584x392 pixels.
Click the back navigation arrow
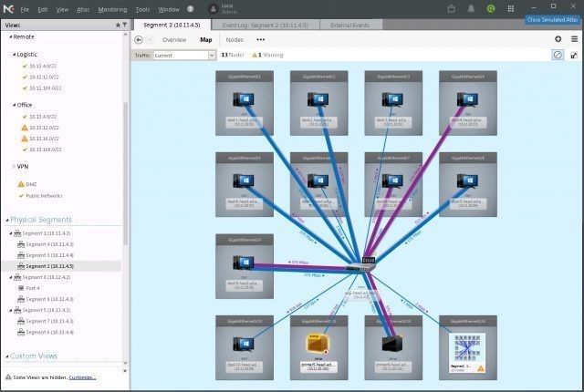(139, 40)
